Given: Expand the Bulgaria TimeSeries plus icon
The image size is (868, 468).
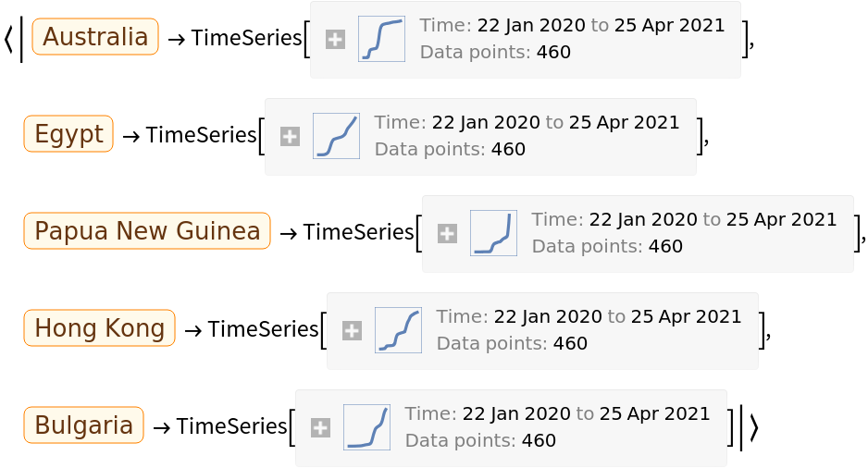Looking at the screenshot, I should click(x=320, y=428).
